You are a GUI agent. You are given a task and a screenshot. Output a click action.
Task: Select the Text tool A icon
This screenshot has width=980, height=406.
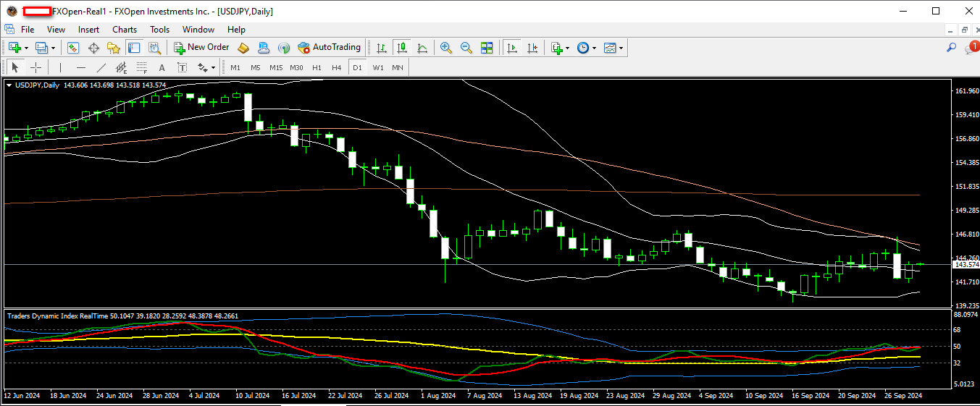[162, 67]
